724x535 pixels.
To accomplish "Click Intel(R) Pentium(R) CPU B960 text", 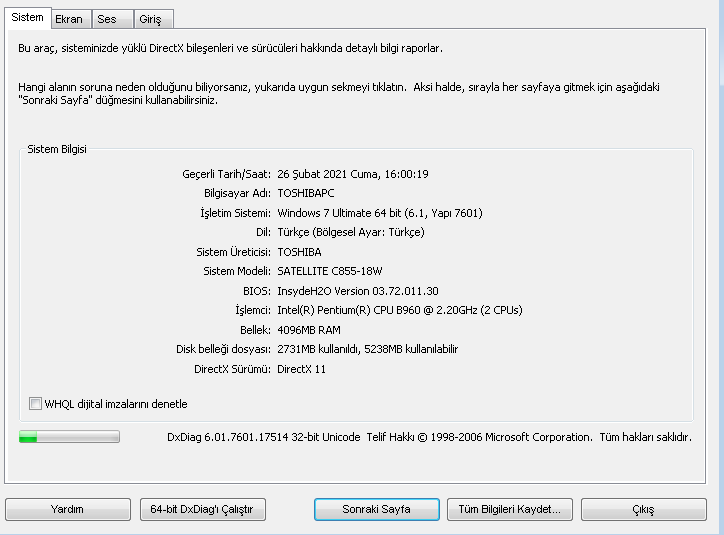I will click(400, 310).
